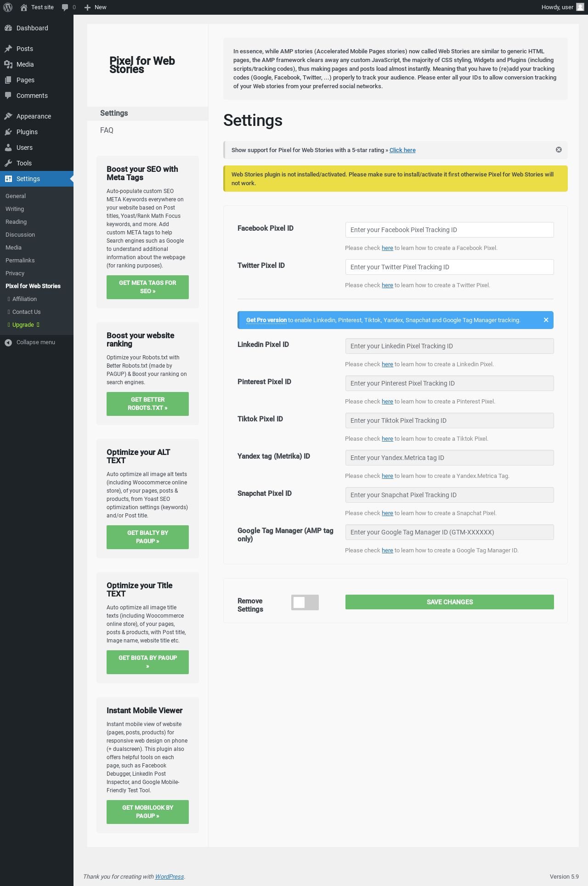Open 'here' link for Yandex.Metrica help
The width and height of the screenshot is (588, 886).
(387, 476)
